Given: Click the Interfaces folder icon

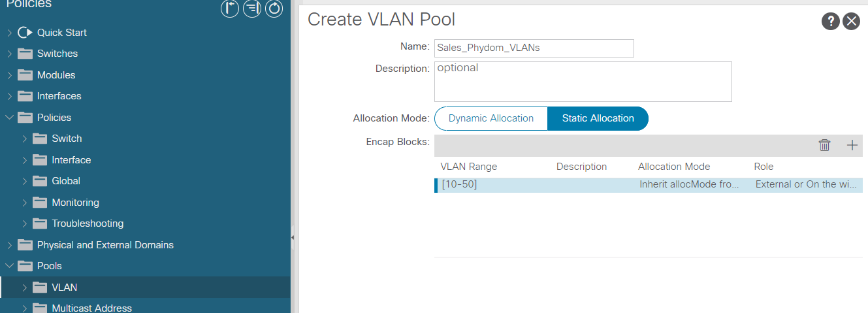Looking at the screenshot, I should click(x=25, y=96).
